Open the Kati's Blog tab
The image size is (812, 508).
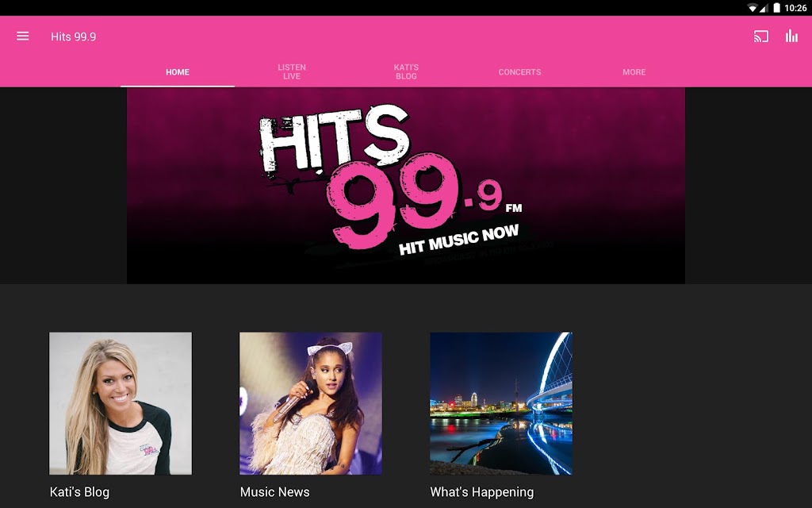406,72
